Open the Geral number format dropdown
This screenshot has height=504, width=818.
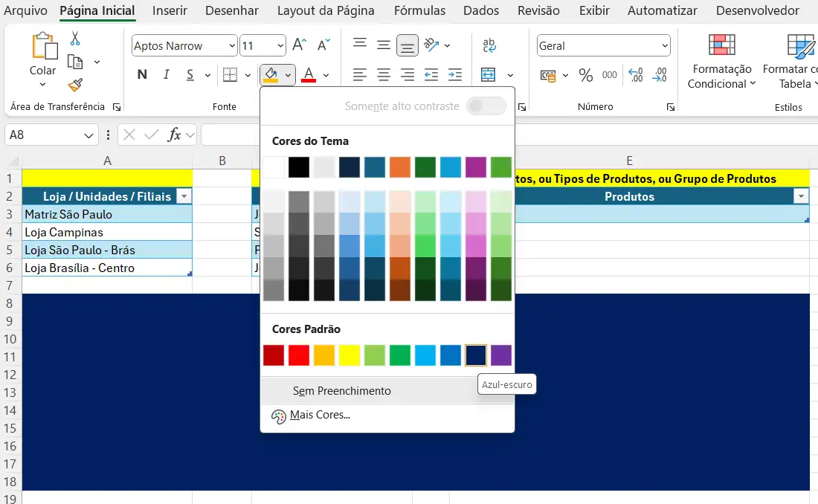(x=664, y=46)
